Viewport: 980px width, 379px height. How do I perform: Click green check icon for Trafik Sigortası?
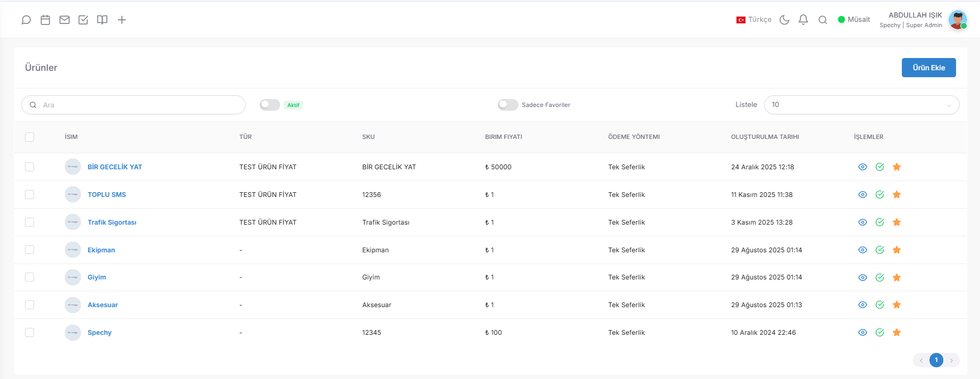880,223
